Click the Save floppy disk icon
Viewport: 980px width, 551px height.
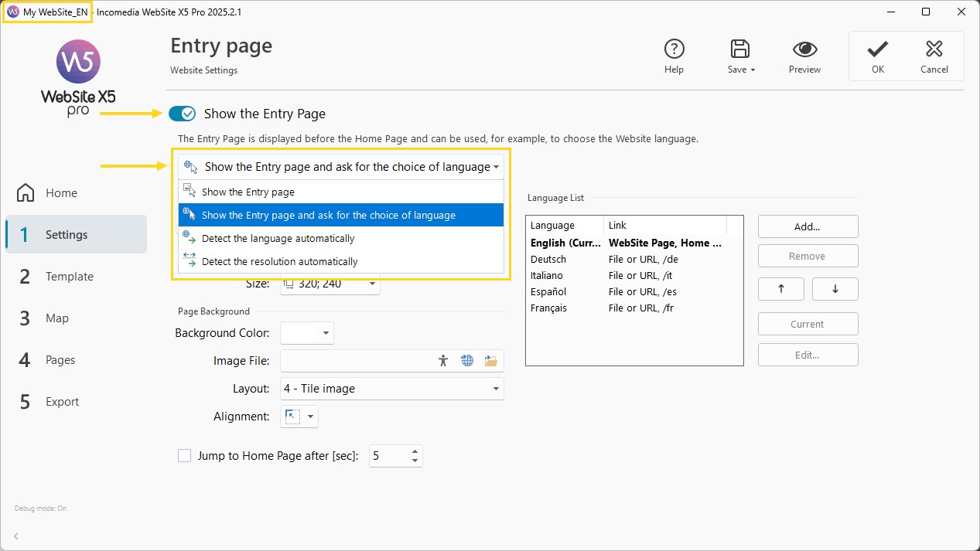click(739, 49)
